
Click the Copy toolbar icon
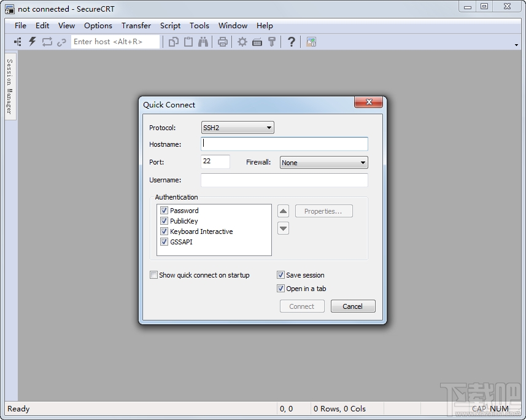tap(174, 42)
